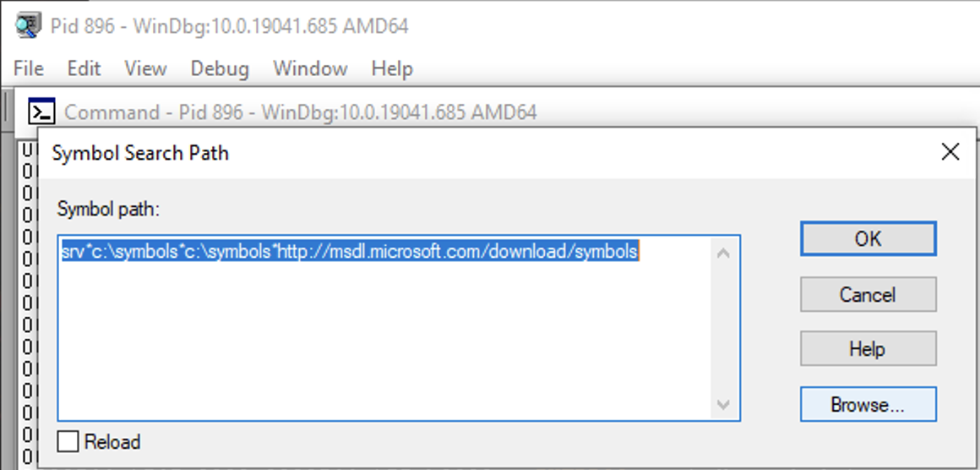The height and width of the screenshot is (470, 980).
Task: Open the Help menu
Action: 392,68
